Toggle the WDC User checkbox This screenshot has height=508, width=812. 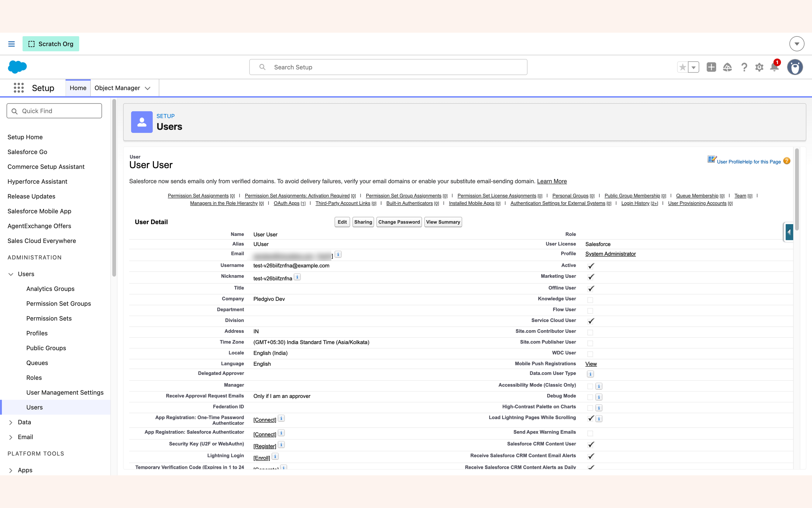click(x=590, y=354)
